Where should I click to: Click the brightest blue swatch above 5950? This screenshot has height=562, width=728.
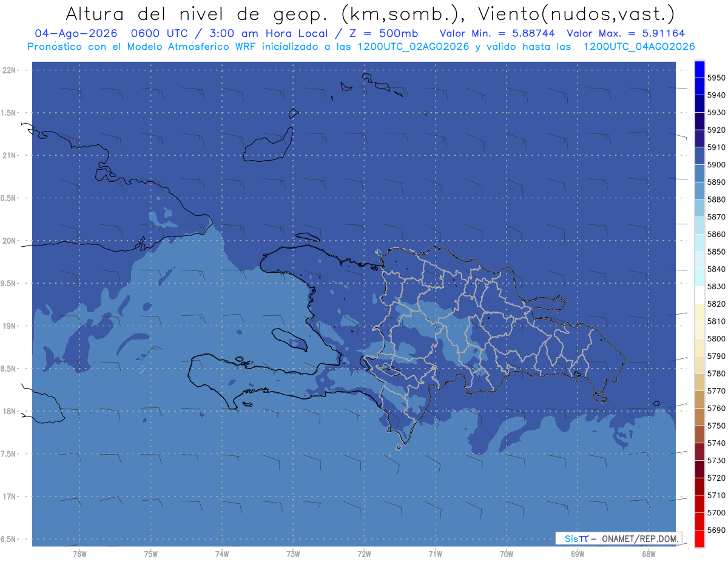699,70
